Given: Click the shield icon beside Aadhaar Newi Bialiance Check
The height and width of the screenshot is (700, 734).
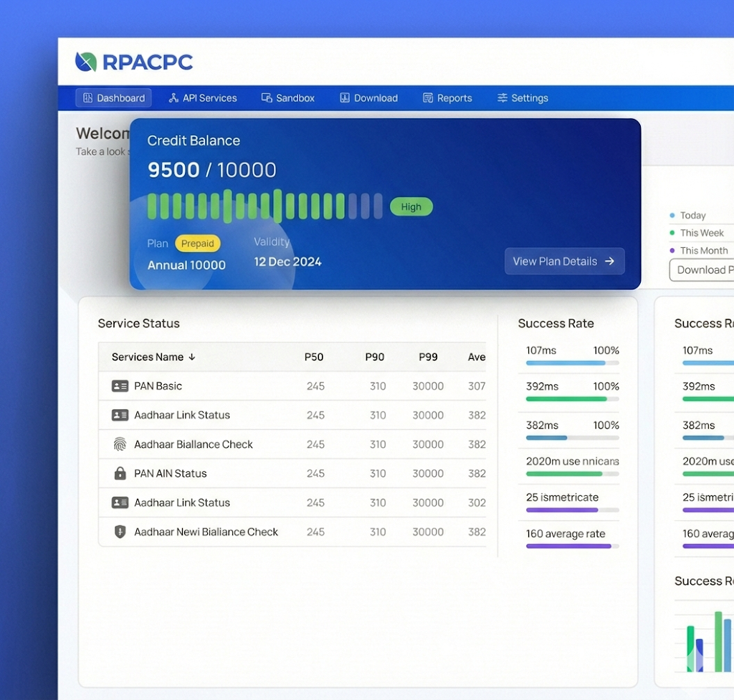Looking at the screenshot, I should 120,532.
